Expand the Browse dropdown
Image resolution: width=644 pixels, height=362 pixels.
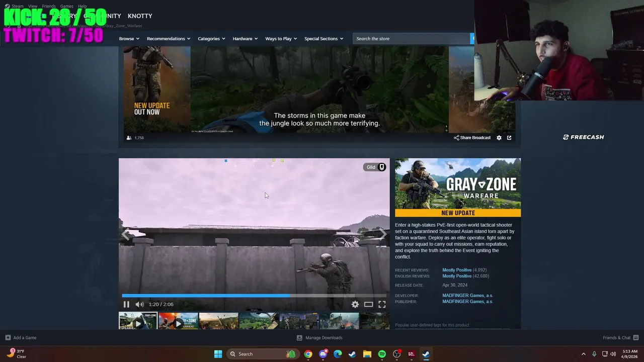pyautogui.click(x=128, y=39)
